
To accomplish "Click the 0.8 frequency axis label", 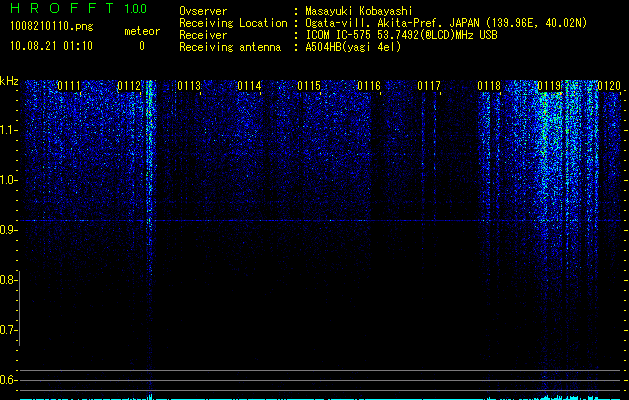I will coord(8,280).
